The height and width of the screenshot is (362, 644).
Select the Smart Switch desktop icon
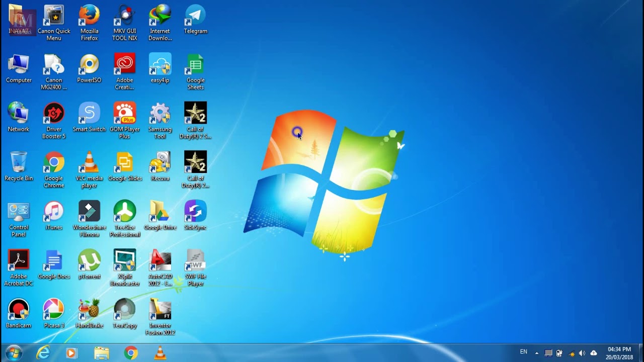coord(89,118)
